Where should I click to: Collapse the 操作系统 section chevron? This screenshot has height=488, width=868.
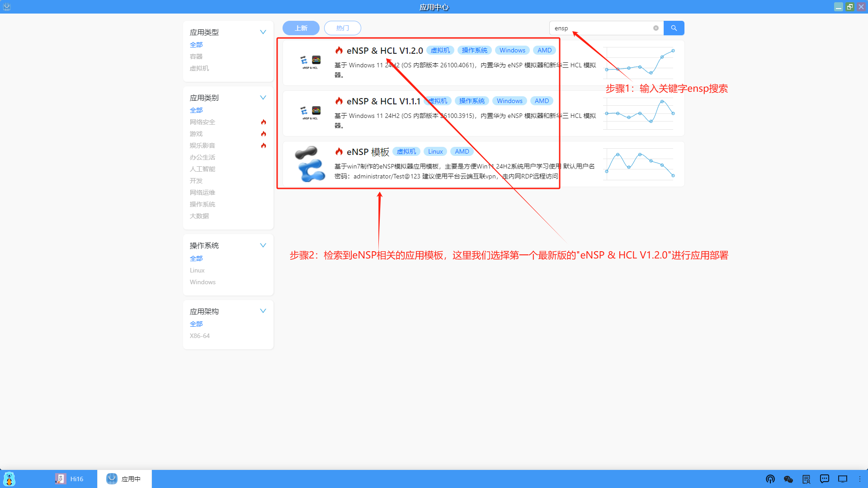click(x=263, y=245)
